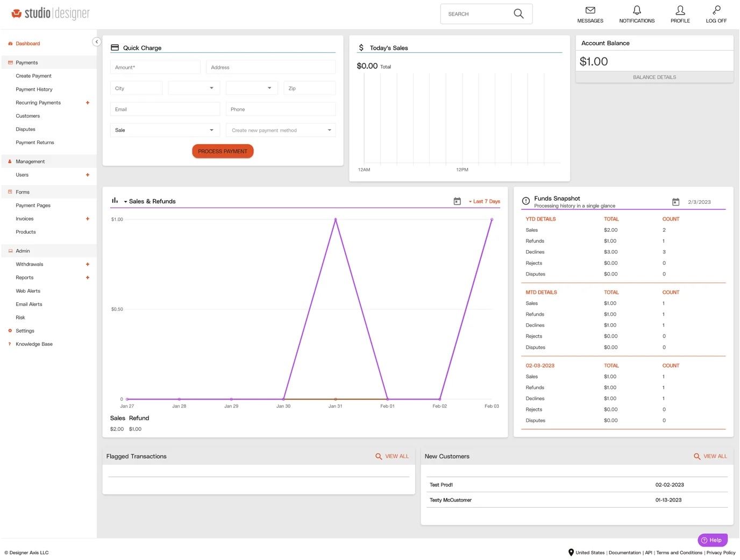Click the PROCESS PAYMENT button
Screen dimensions: 740x560
[223, 151]
